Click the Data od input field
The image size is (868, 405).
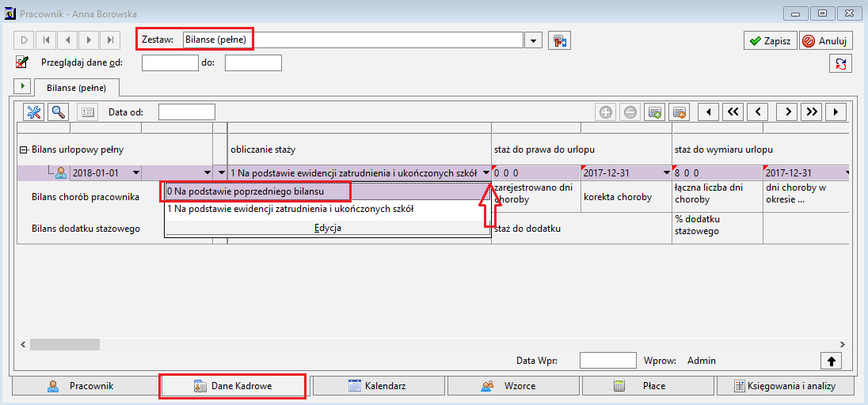click(x=187, y=112)
